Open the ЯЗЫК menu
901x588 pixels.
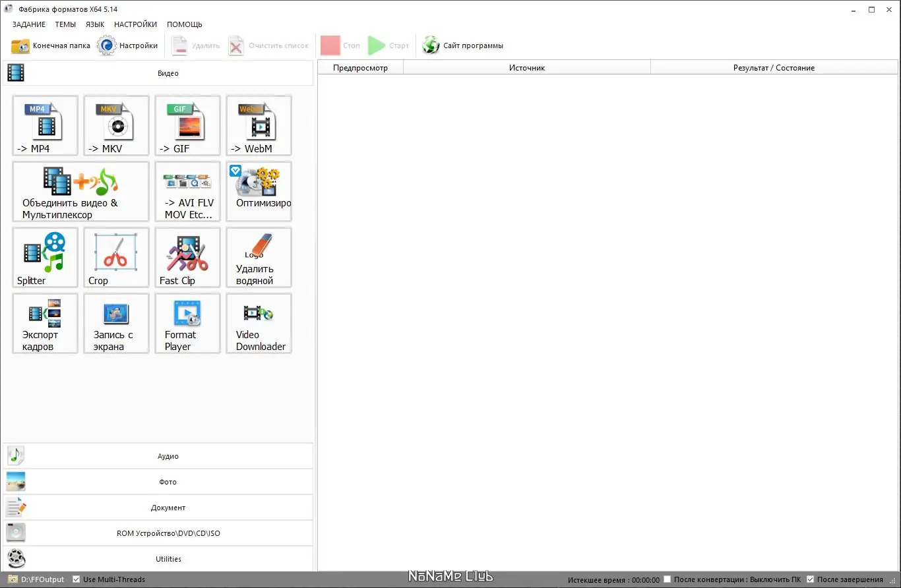click(95, 24)
